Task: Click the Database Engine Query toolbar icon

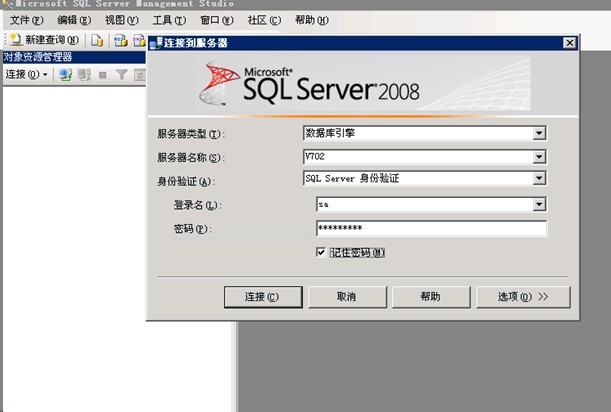Action: tap(97, 40)
